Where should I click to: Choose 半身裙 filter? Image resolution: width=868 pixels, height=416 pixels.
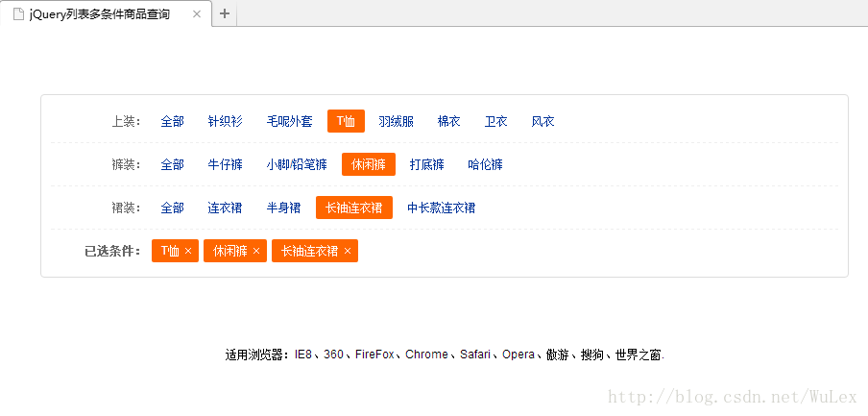pyautogui.click(x=283, y=208)
